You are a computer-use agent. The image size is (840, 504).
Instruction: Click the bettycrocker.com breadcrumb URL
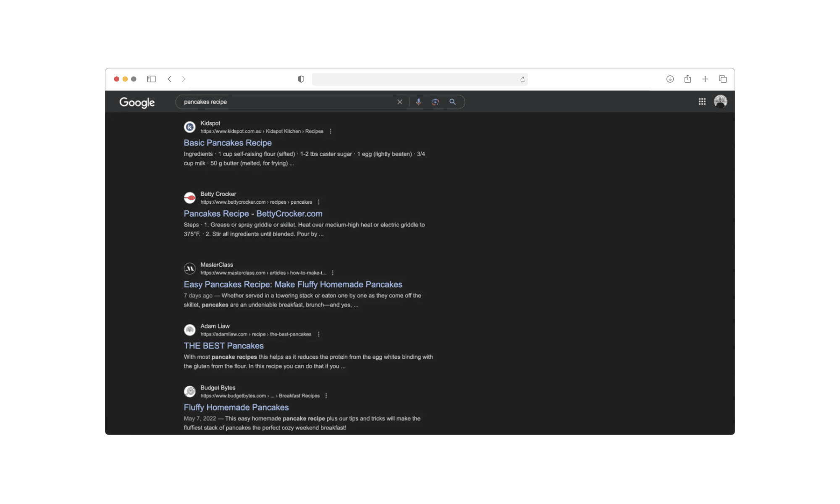pos(256,202)
